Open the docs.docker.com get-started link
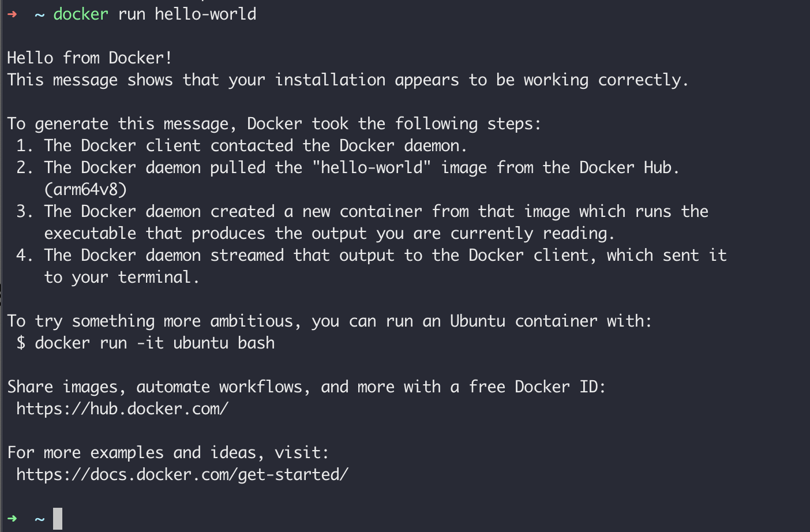The image size is (810, 532). tap(182, 474)
